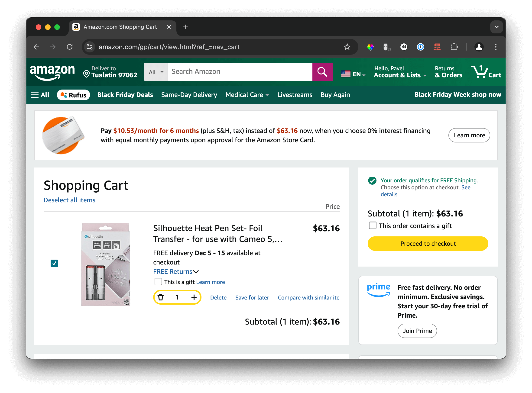Click the Amazon Store Card image
This screenshot has height=393, width=532.
click(63, 135)
